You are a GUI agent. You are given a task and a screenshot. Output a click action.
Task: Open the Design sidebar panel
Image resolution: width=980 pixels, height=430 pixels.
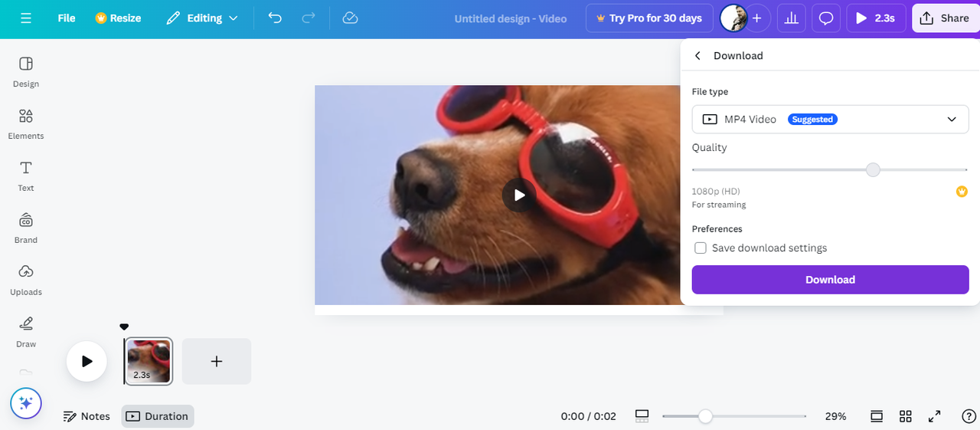pos(26,71)
